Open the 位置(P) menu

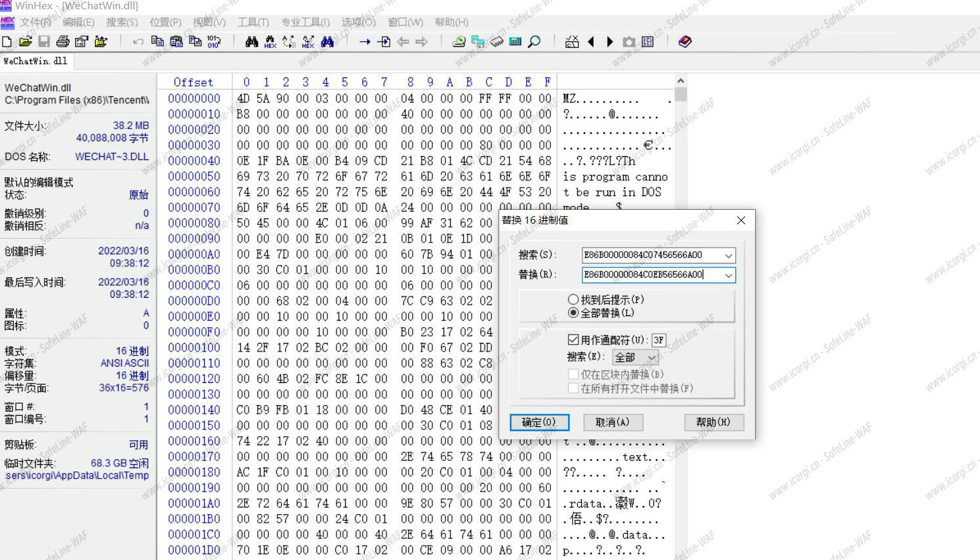165,22
